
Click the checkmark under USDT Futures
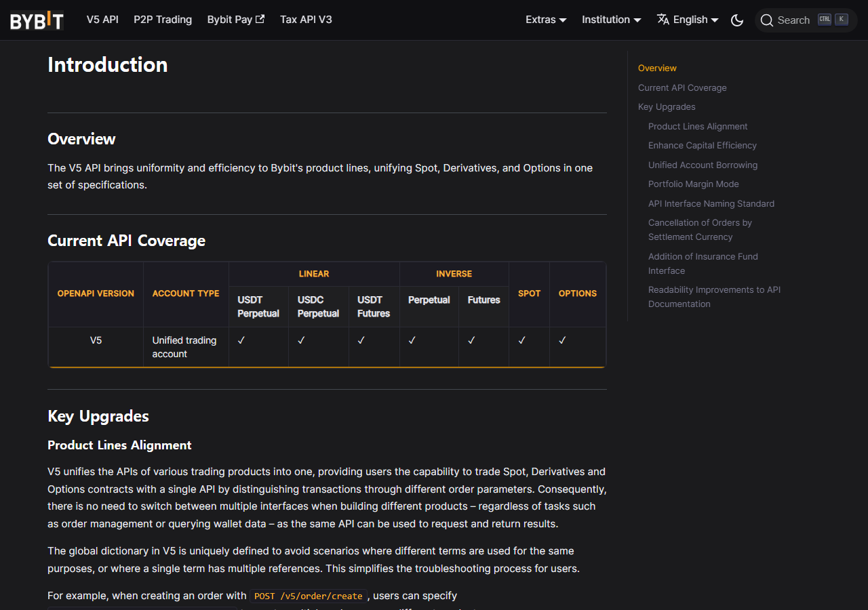(x=361, y=340)
